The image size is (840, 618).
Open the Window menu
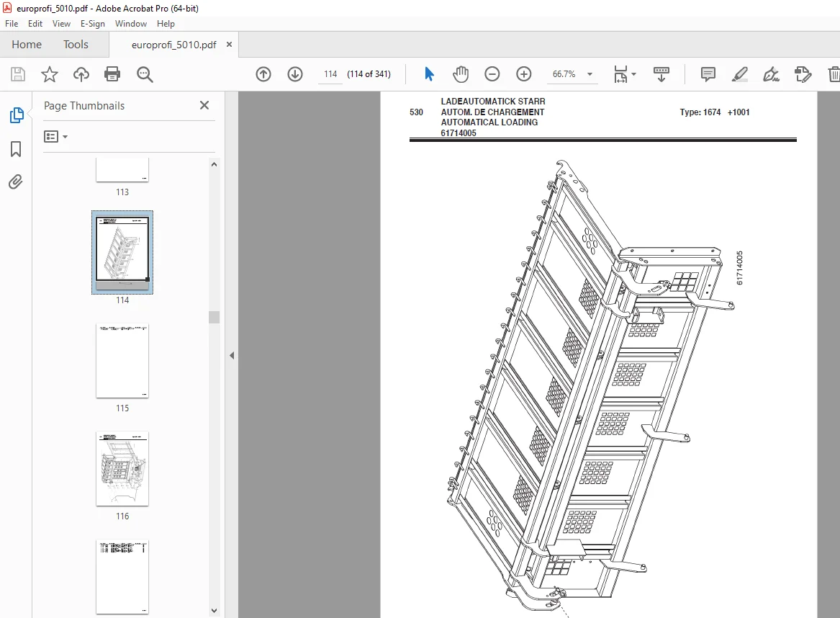click(x=131, y=24)
